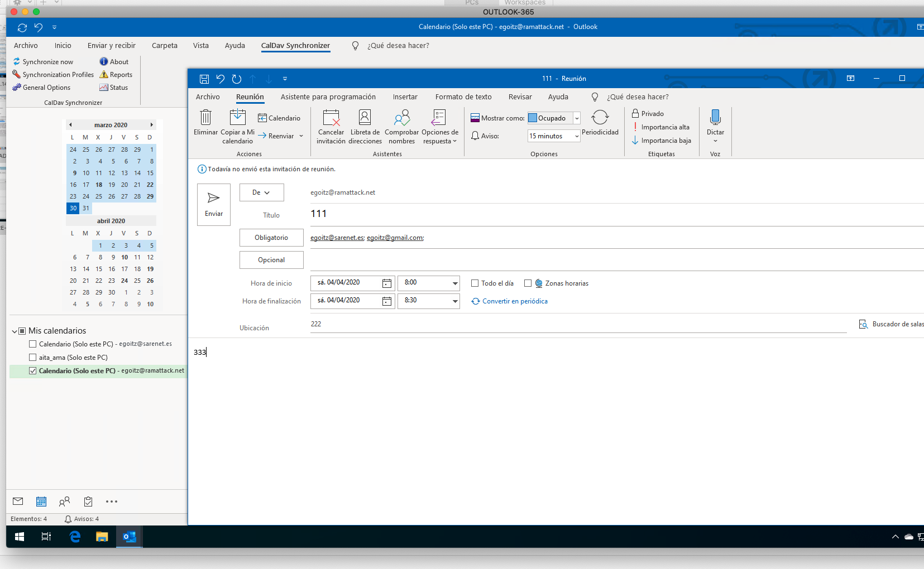Screen dimensions: 924x569
Task: Click the Obligatorio button
Action: coord(271,238)
